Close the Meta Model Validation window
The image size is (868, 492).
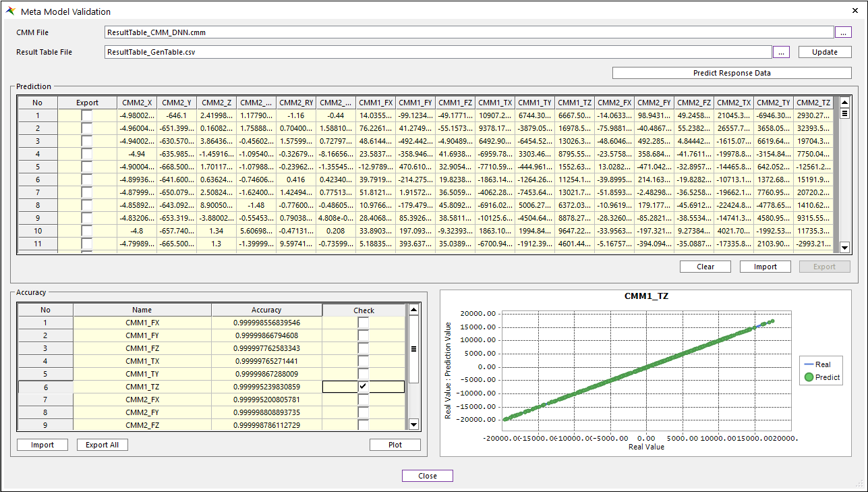click(855, 11)
